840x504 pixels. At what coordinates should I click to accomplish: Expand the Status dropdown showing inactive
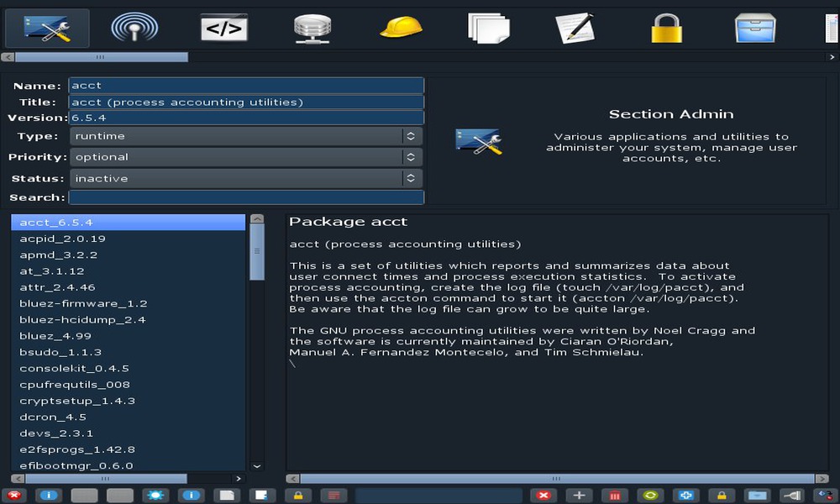(245, 178)
